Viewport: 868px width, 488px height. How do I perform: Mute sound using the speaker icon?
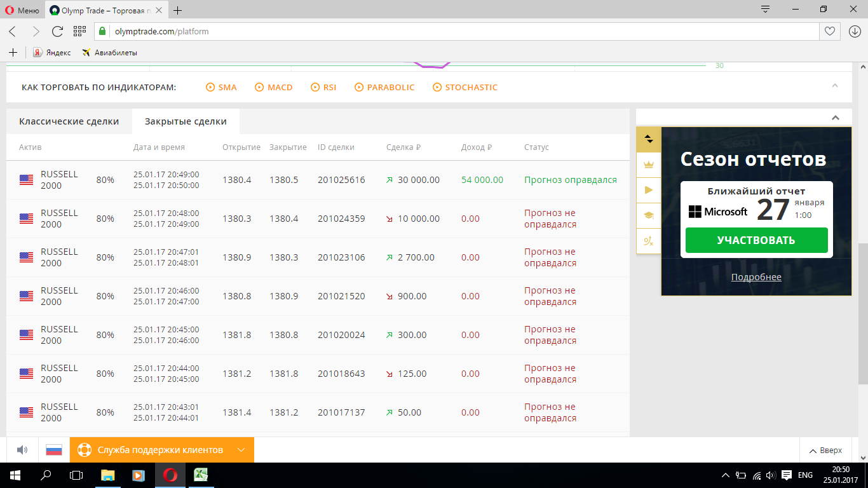pyautogui.click(x=22, y=450)
